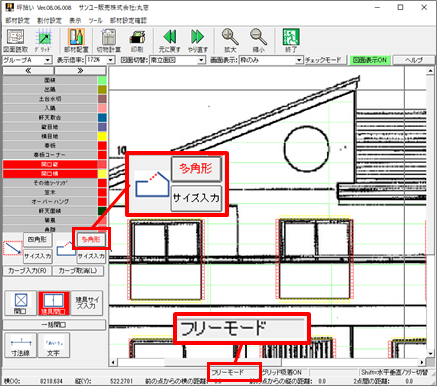The width and height of the screenshot is (437, 386).
Task: Click the 元に戻す undo arrows icon
Action: 170,37
